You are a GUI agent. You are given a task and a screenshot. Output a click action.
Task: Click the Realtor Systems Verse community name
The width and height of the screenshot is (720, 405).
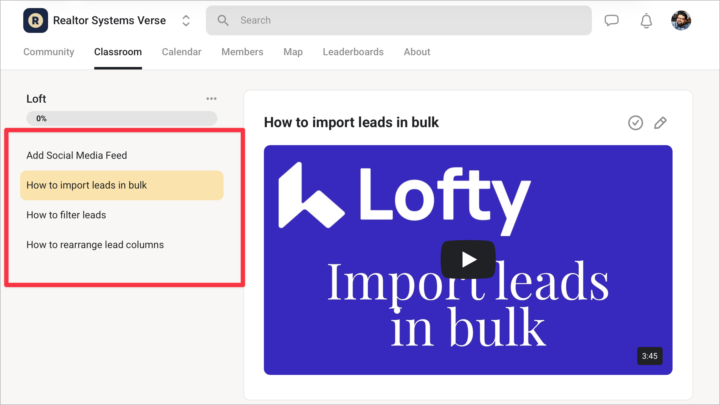(x=109, y=20)
